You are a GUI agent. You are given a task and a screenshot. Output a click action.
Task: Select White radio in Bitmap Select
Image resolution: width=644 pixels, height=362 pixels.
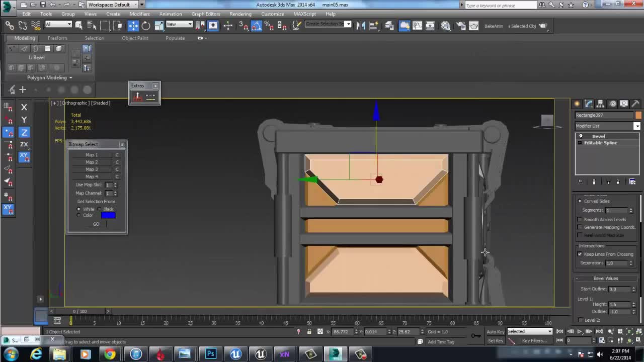point(78,209)
